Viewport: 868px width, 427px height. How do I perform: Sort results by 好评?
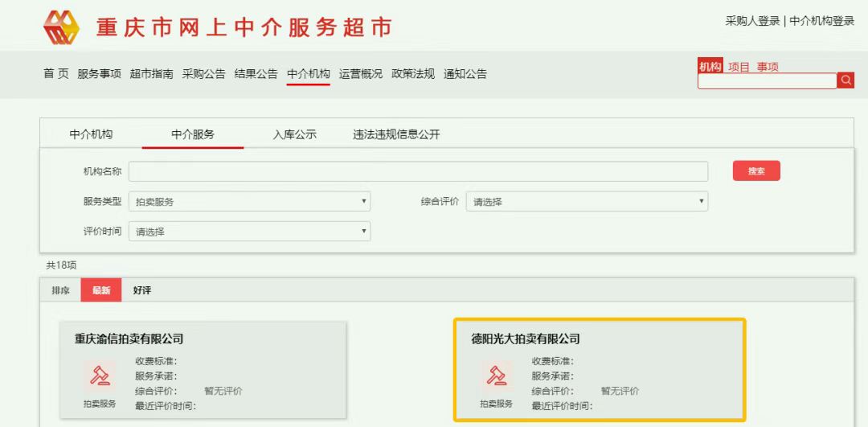(x=142, y=290)
